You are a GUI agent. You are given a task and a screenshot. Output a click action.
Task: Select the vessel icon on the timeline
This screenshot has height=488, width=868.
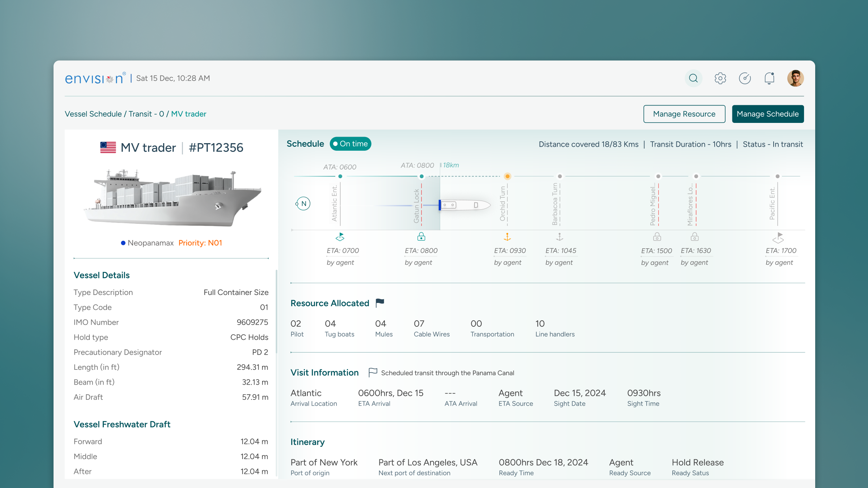point(465,205)
